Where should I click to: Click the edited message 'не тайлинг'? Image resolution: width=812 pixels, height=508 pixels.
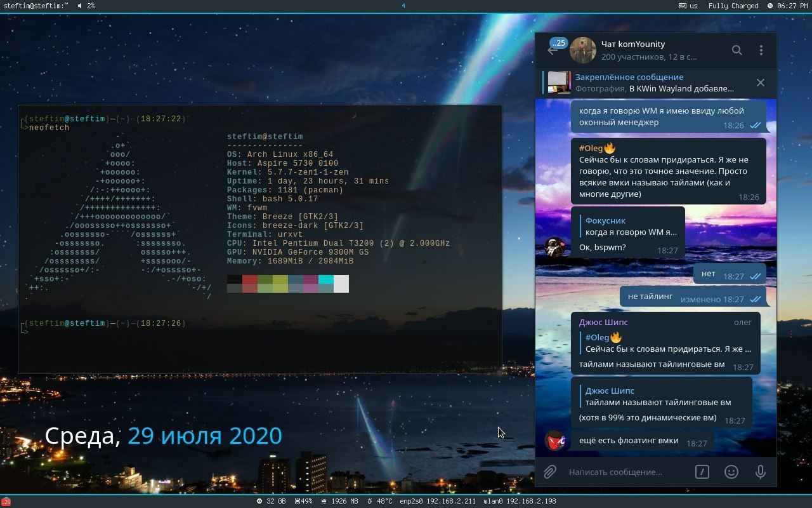tap(693, 297)
